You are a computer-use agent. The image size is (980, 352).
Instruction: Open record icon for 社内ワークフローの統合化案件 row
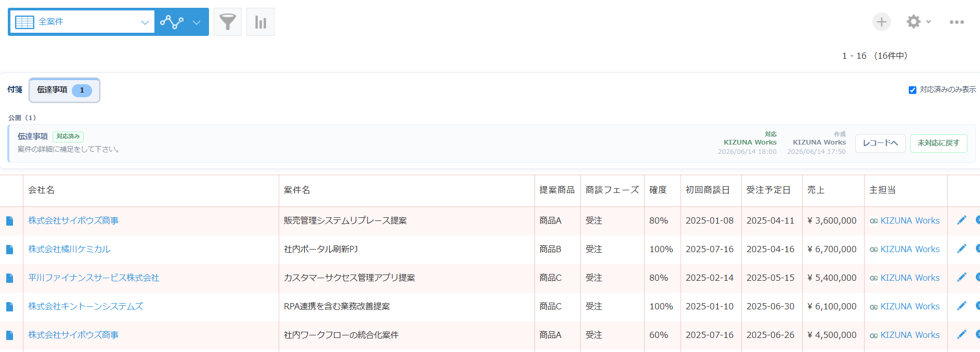click(9, 335)
